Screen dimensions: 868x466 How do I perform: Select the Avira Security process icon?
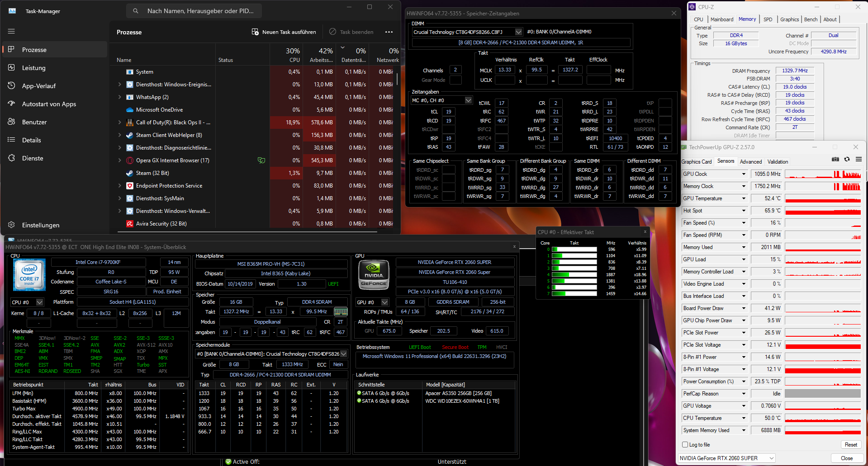[130, 224]
